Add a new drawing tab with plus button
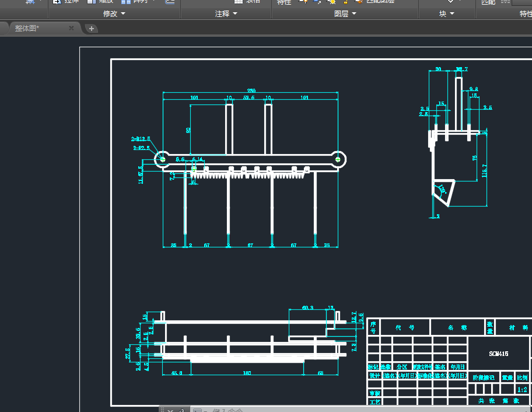532x412 pixels. 92,28
